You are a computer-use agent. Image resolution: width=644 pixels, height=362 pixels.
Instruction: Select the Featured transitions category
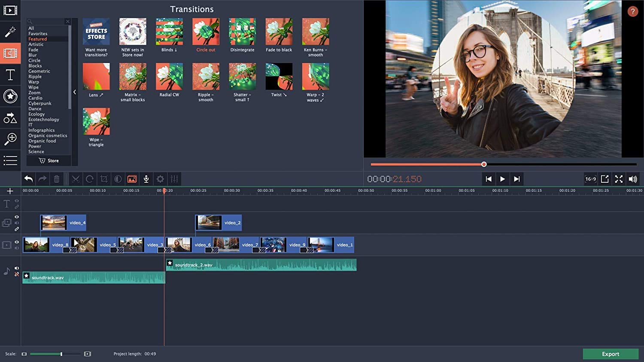37,39
